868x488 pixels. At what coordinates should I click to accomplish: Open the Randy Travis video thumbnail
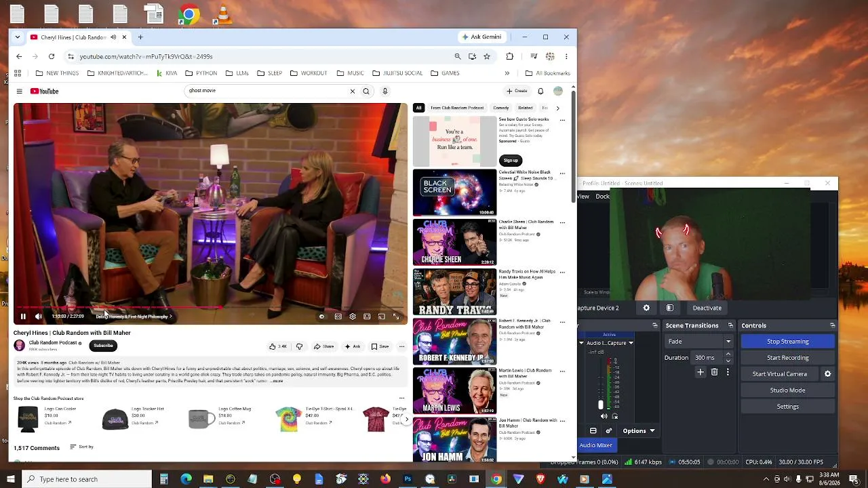click(454, 292)
